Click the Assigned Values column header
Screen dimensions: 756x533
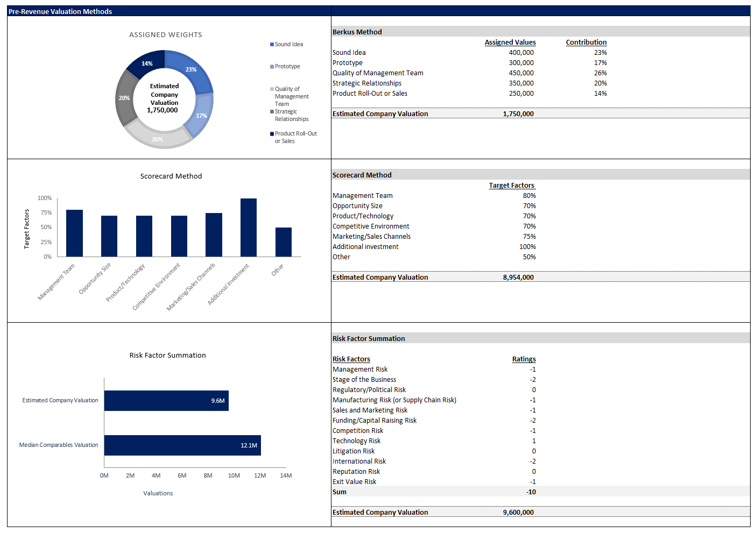pos(510,42)
